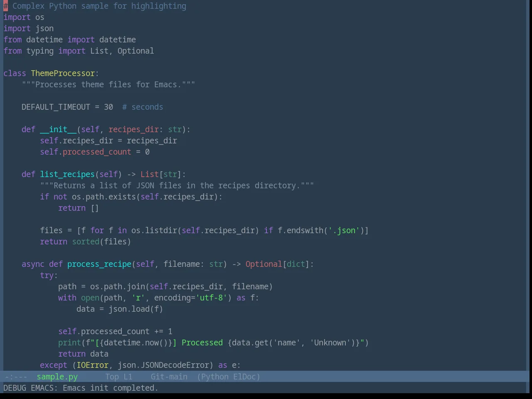The height and width of the screenshot is (399, 532).
Task: Click the "import json" line
Action: tap(28, 28)
